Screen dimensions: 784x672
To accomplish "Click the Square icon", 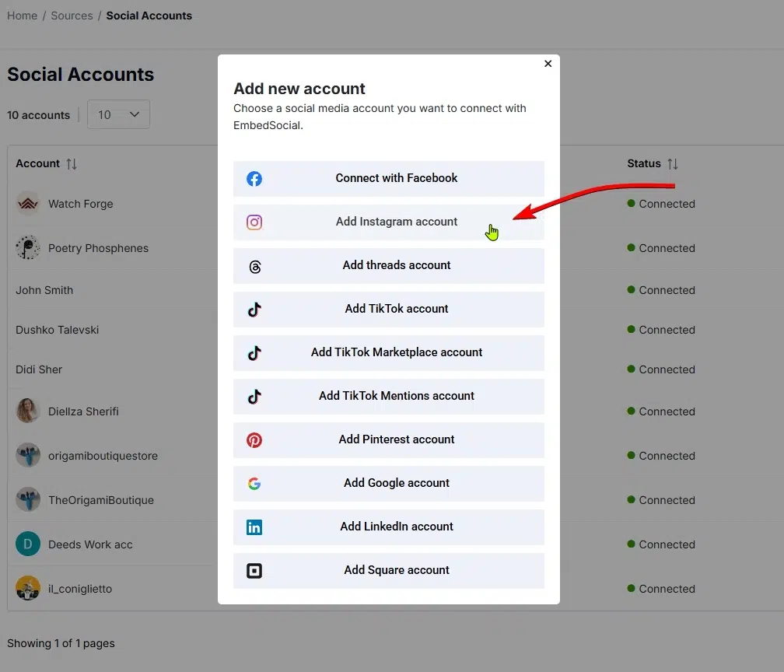I will pyautogui.click(x=254, y=571).
